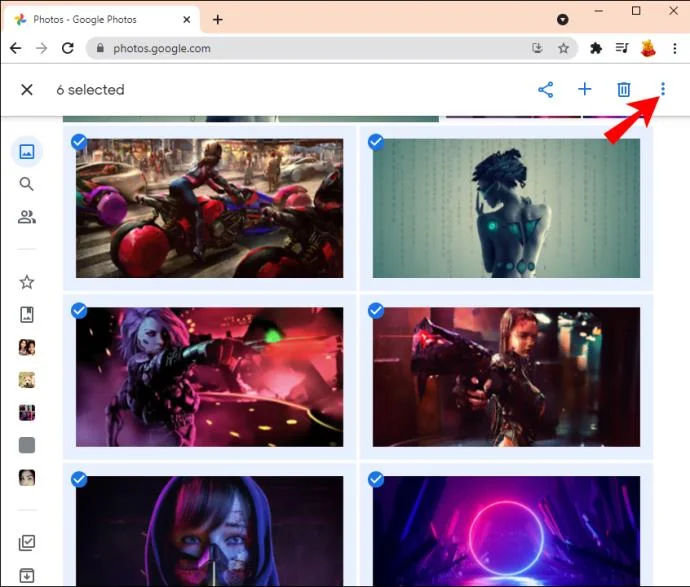The width and height of the screenshot is (690, 587).
Task: Deselect the cyborg woman back photo
Action: tap(376, 142)
